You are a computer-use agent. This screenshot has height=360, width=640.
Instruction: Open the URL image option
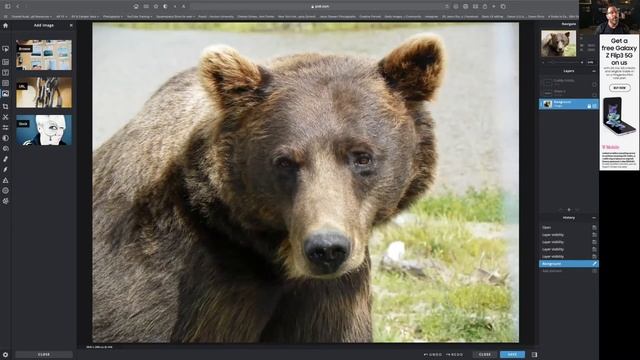(x=44, y=93)
